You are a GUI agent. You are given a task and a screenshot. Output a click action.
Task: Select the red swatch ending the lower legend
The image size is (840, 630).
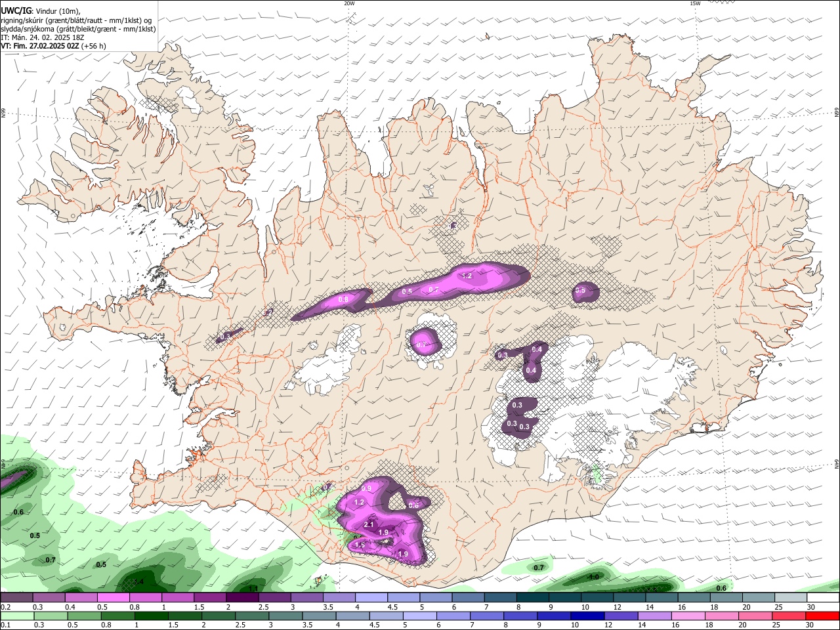click(822, 616)
